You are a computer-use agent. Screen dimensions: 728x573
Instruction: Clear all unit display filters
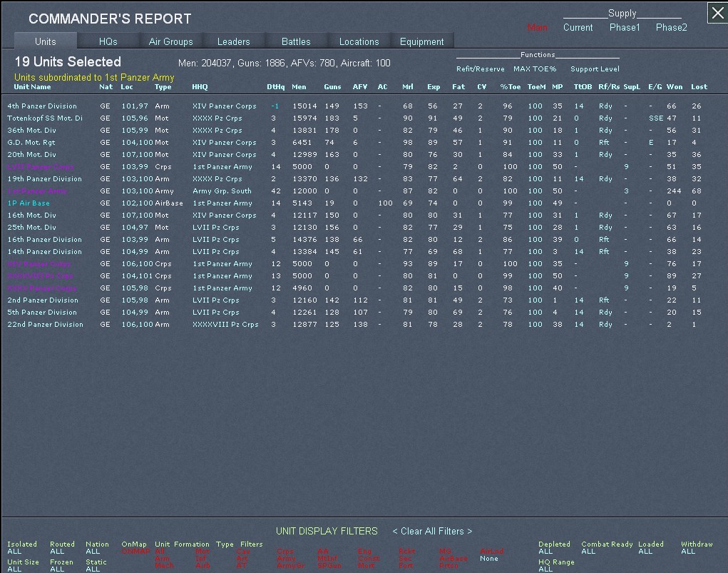click(432, 531)
